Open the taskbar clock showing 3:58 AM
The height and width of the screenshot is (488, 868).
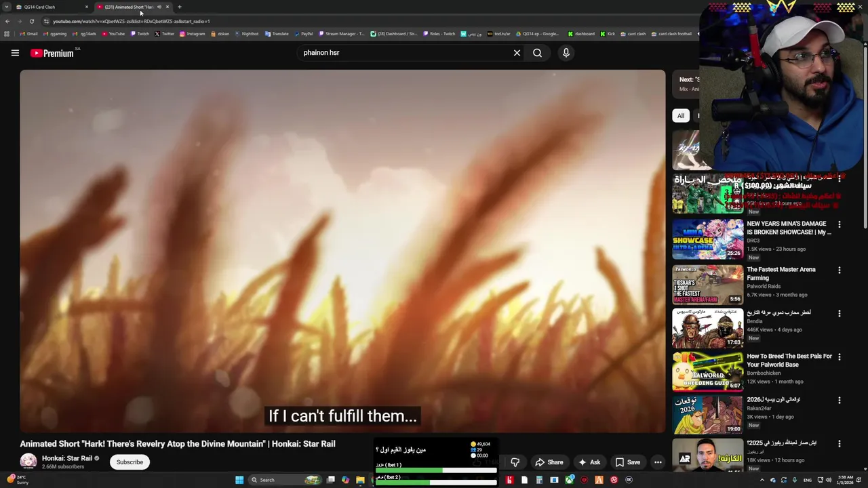click(845, 480)
